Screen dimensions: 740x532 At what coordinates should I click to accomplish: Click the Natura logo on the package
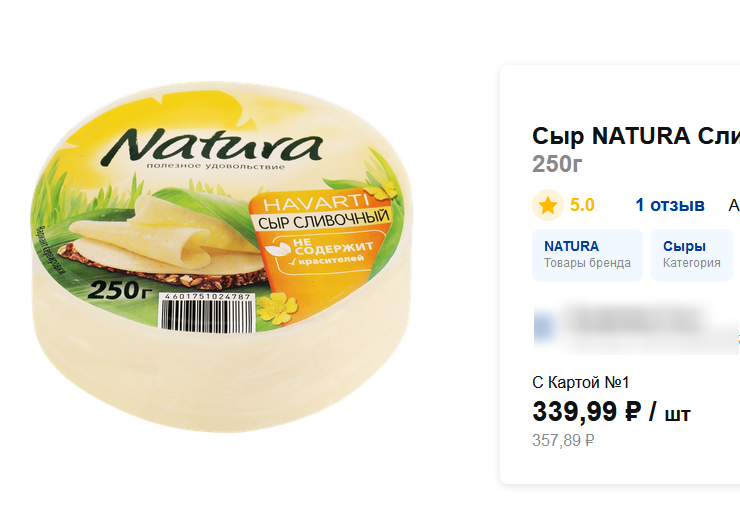click(211, 145)
